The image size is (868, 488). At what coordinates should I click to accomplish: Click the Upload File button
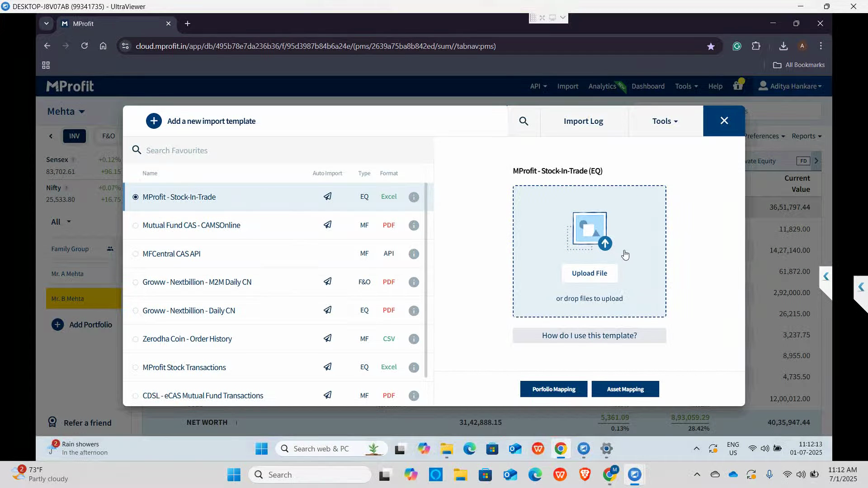590,273
